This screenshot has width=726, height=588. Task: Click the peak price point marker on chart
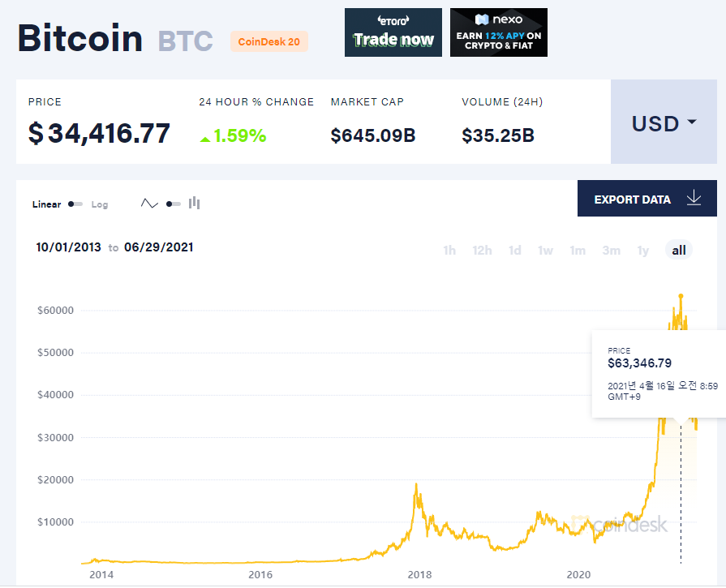(681, 296)
